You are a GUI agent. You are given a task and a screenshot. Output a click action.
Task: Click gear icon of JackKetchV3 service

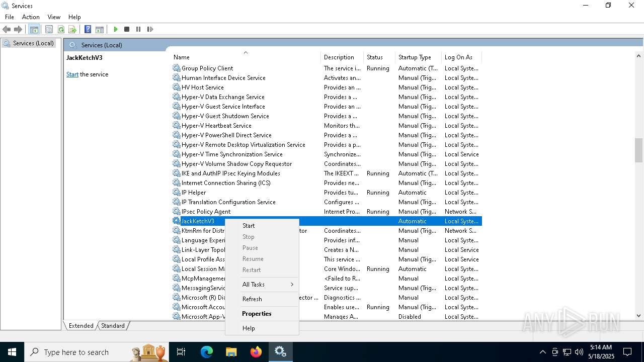click(176, 221)
